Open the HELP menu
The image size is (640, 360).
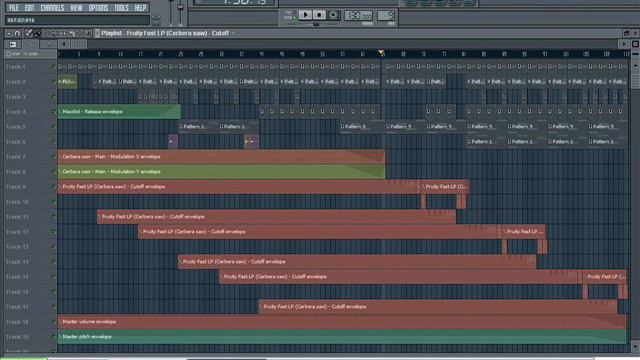pos(140,8)
